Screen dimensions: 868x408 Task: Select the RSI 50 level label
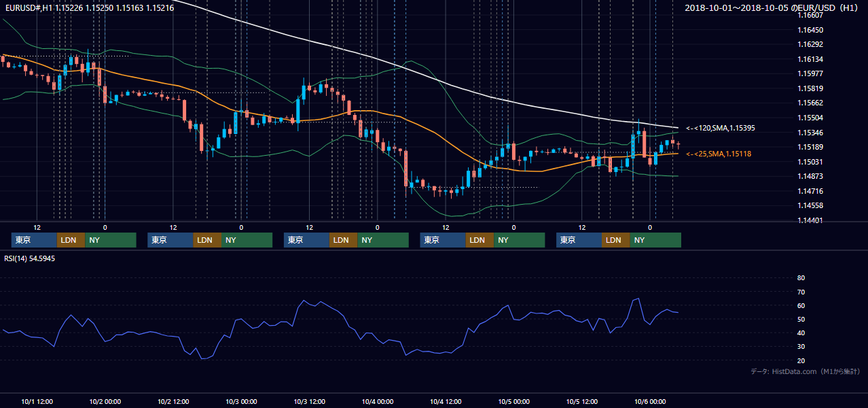801,319
